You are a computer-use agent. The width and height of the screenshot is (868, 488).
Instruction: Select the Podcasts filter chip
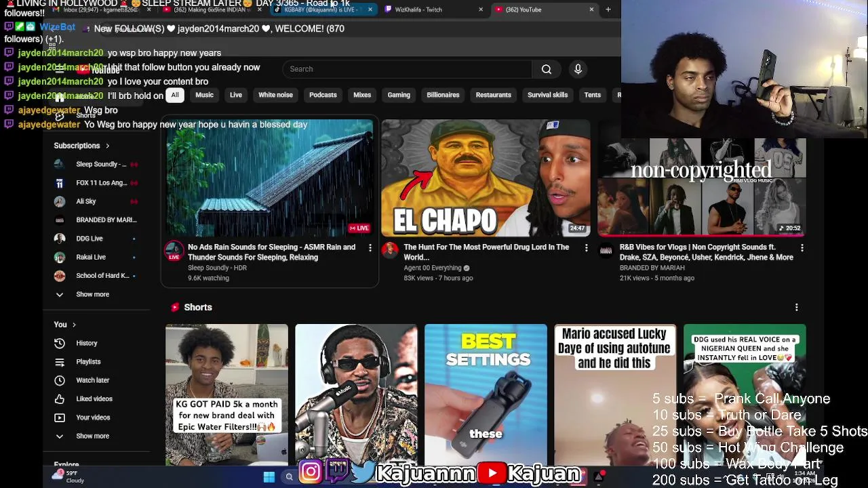[323, 95]
